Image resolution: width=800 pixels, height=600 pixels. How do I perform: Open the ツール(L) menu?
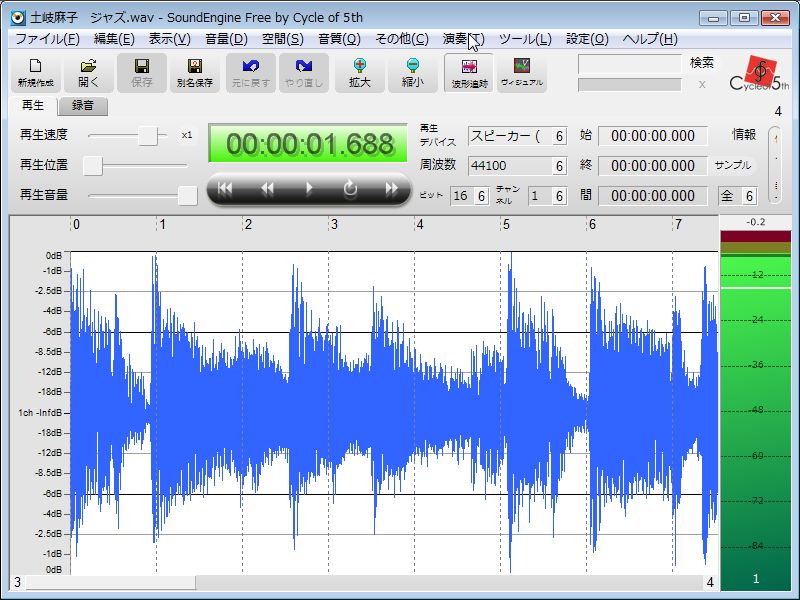525,39
